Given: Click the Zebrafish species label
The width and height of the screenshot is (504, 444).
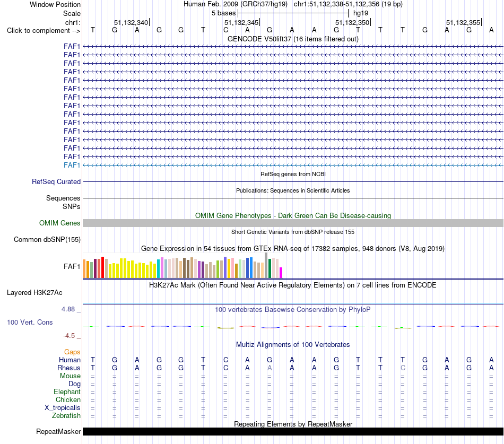Looking at the screenshot, I should point(66,416).
